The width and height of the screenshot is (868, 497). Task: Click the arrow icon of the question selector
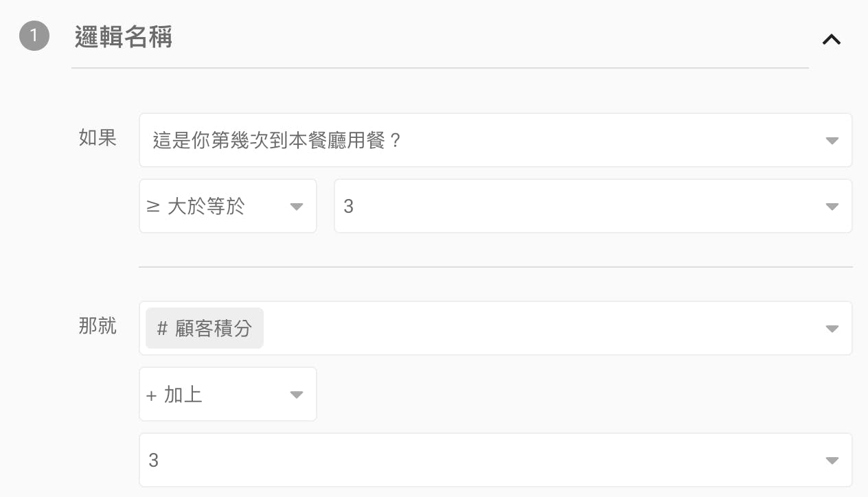(x=832, y=141)
